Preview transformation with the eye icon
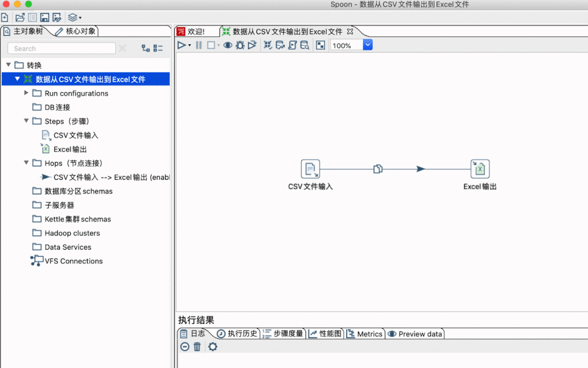The image size is (588, 368). click(x=228, y=45)
